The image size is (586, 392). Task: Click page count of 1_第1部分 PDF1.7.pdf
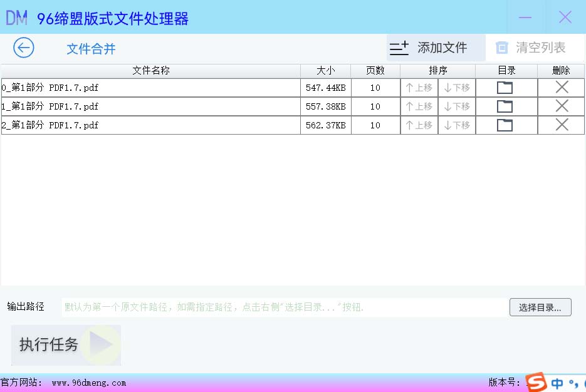[375, 106]
